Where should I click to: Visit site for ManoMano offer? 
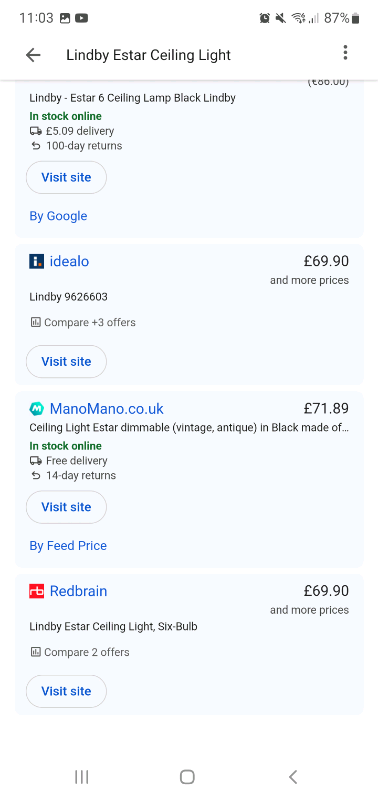click(66, 507)
